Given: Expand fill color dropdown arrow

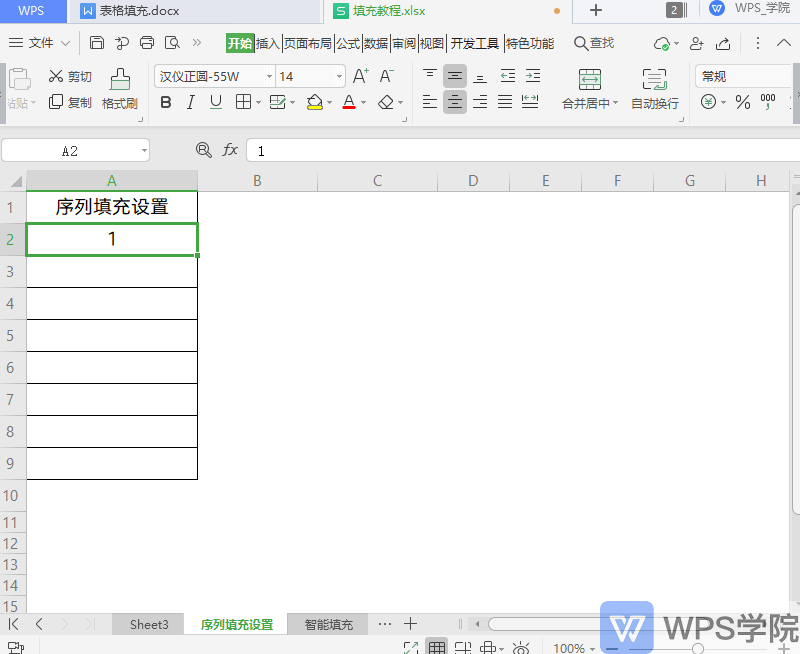Looking at the screenshot, I should point(330,103).
